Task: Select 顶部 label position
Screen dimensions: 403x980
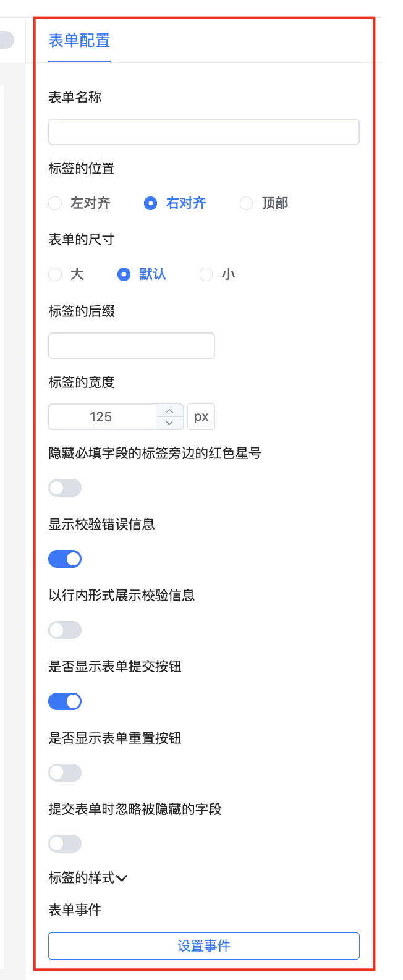Action: (246, 203)
